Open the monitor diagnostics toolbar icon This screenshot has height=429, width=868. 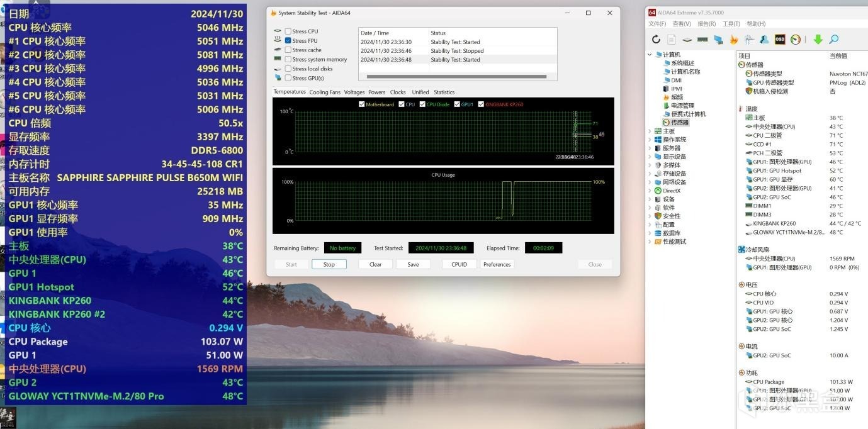[718, 40]
